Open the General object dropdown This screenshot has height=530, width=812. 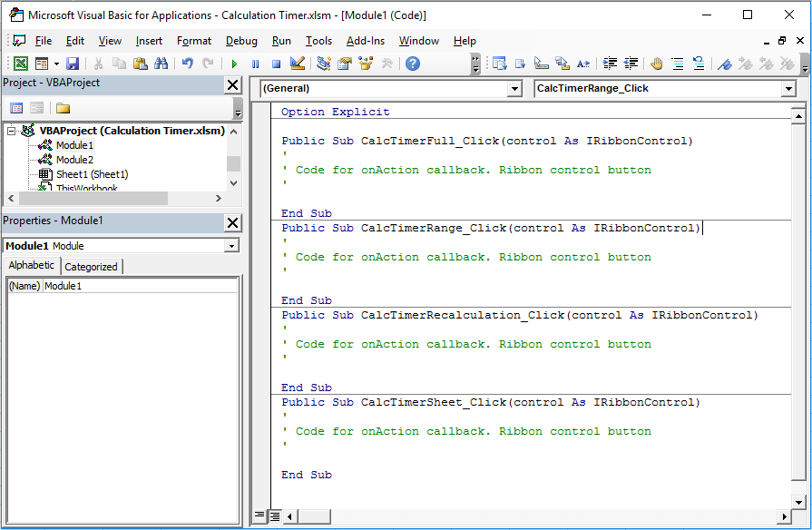[514, 89]
